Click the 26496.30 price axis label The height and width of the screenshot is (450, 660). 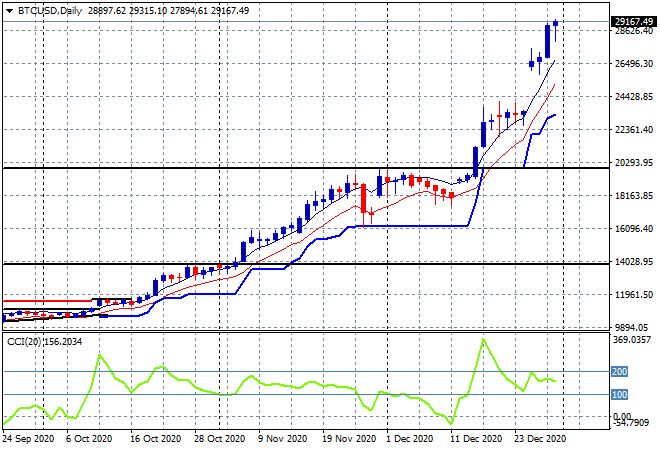pos(634,64)
